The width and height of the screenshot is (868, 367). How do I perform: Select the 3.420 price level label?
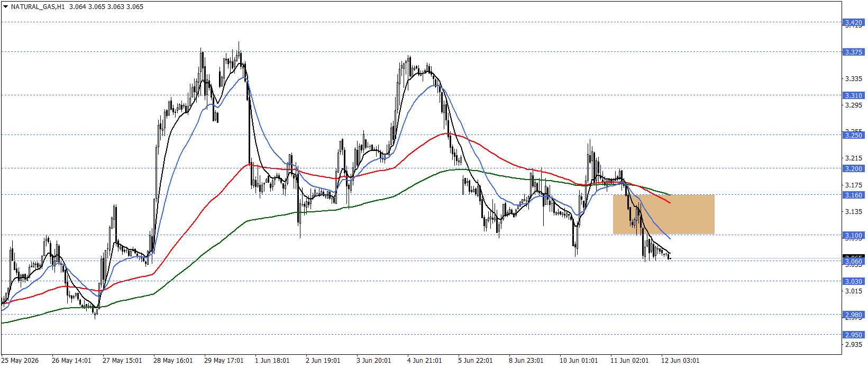[x=853, y=22]
